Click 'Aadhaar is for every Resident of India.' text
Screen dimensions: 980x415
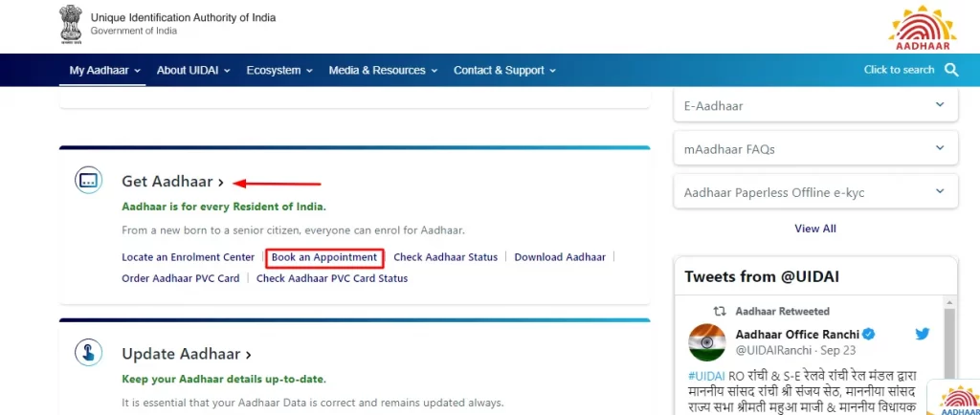coord(224,206)
